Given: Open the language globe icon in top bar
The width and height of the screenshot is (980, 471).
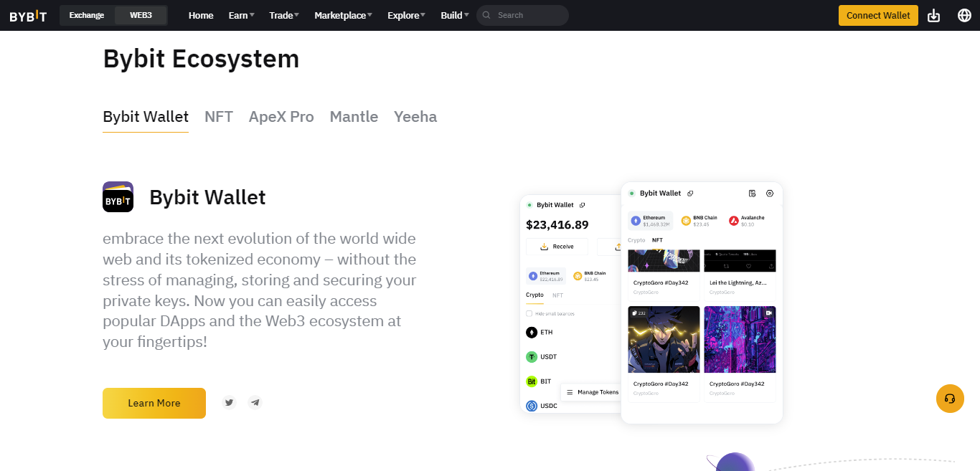Looking at the screenshot, I should click(963, 14).
